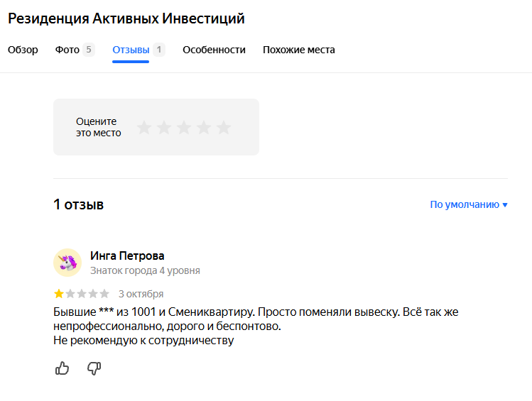This screenshot has width=532, height=401.
Task: Open the Обзор tab
Action: click(23, 50)
